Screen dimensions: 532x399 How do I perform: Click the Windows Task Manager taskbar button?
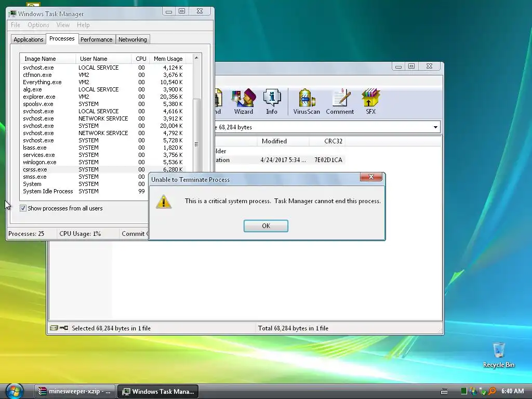point(158,391)
